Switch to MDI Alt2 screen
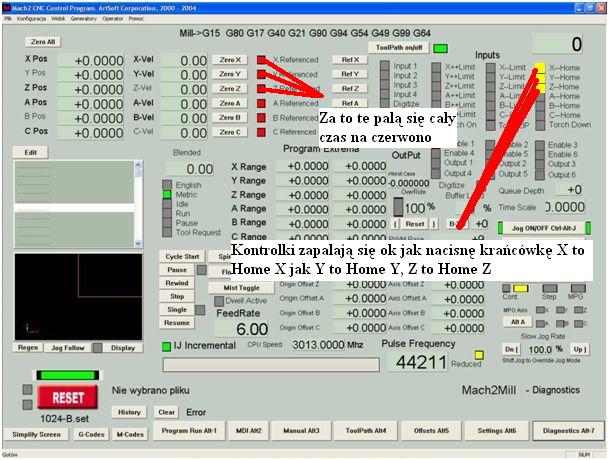This screenshot has height=460, width=609. pos(249,431)
